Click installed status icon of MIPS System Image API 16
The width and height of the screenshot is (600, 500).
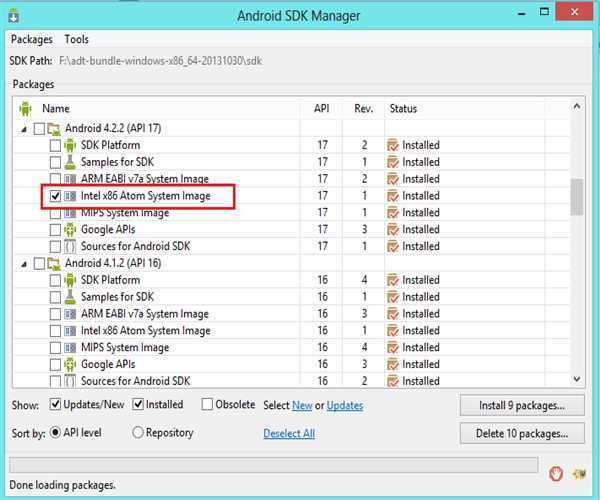pyautogui.click(x=393, y=347)
